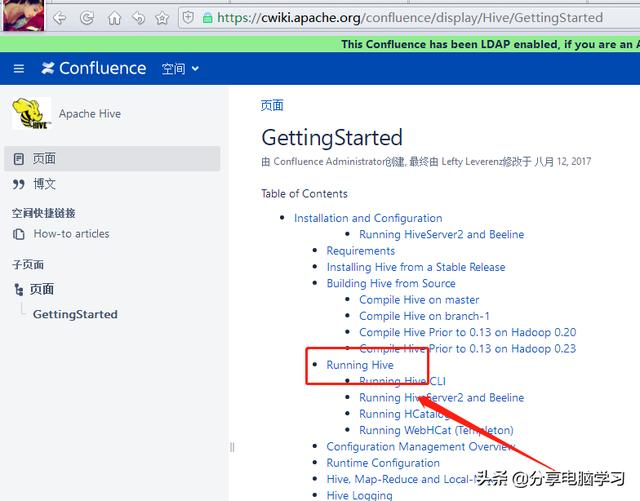Screen dimensions: 640x501
Task: Click the Apache Hive bee logo
Action: [32, 114]
